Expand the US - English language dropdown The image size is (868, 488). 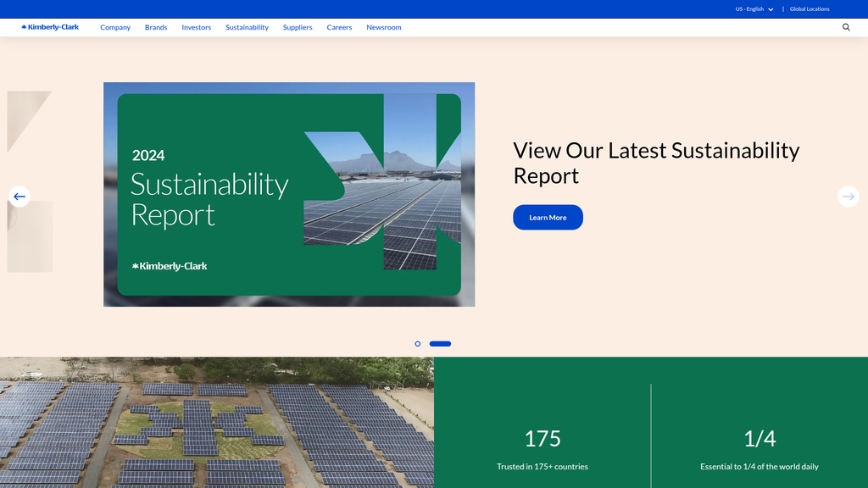click(754, 8)
